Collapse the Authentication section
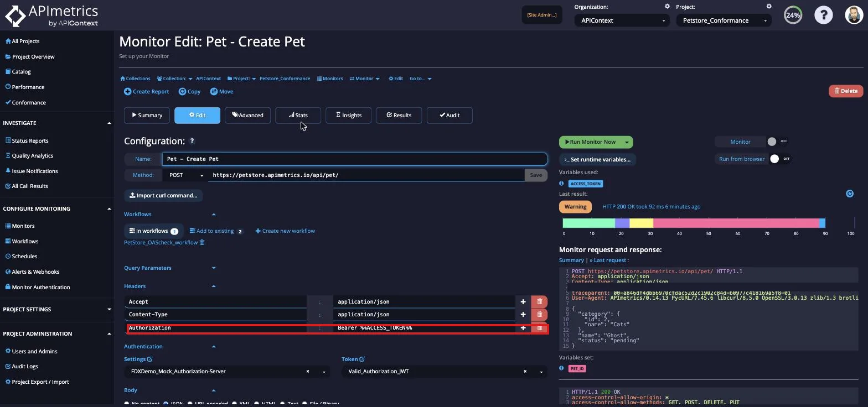Screen dimensions: 868x407 click(x=214, y=347)
